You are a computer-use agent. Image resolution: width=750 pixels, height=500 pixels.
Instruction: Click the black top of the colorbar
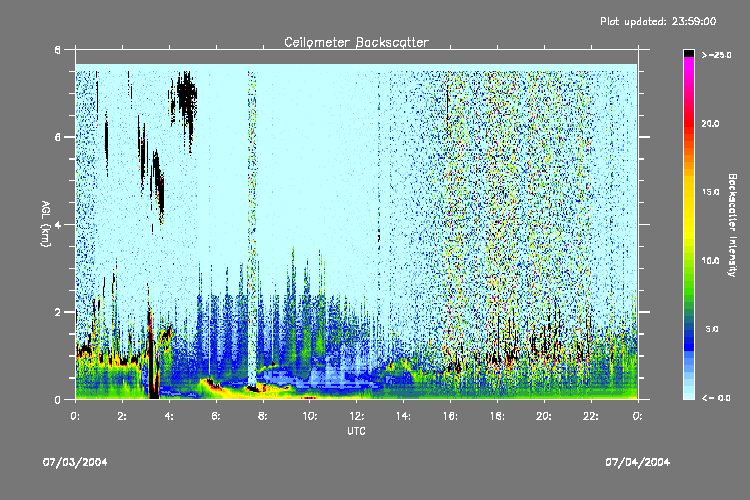[x=689, y=53]
